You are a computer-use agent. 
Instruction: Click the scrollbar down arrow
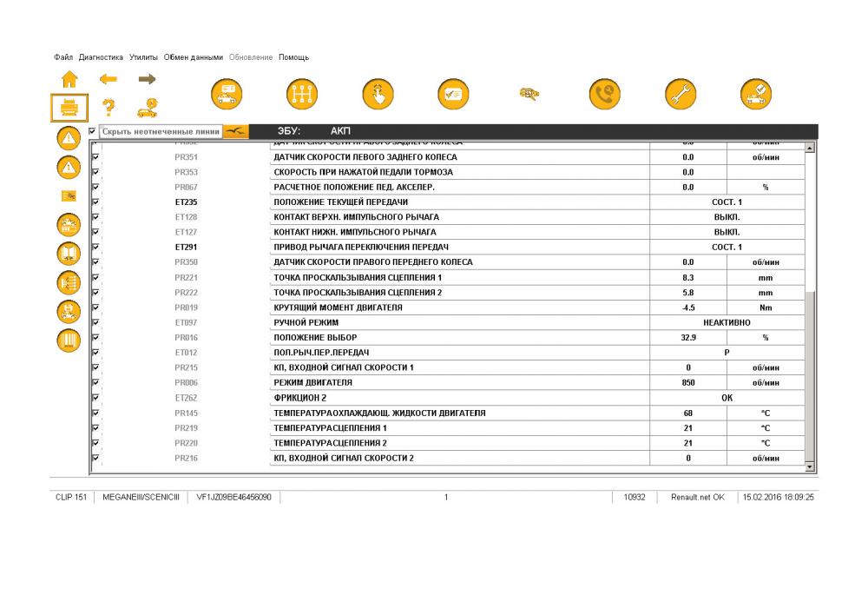coord(810,467)
